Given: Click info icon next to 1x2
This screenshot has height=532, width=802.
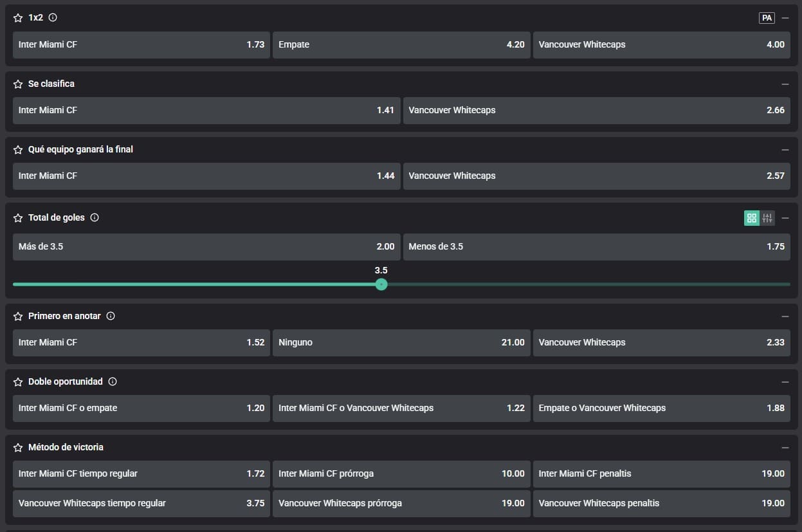Looking at the screenshot, I should pos(53,18).
